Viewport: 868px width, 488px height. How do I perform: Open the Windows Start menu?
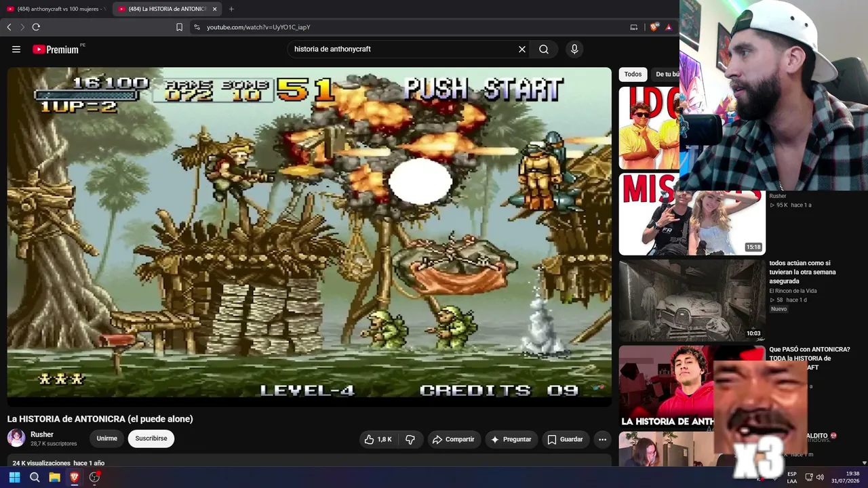(14, 477)
